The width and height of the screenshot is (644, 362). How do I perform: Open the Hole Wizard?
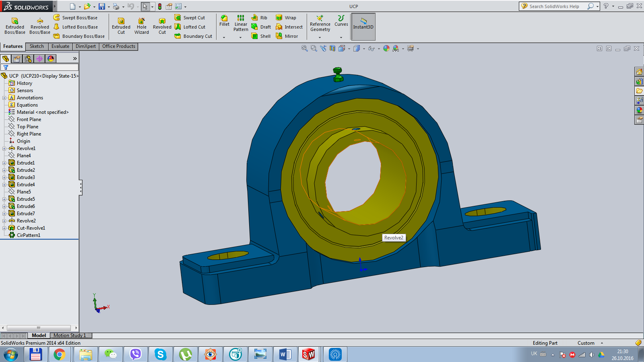point(142,26)
